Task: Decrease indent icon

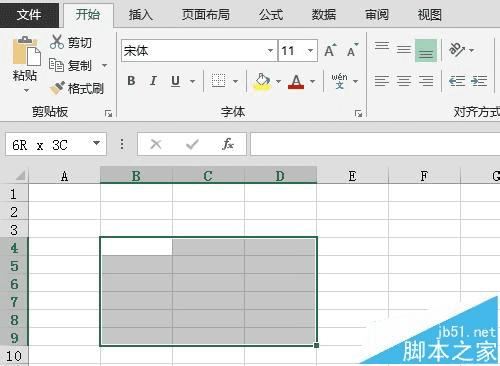Action: click(457, 81)
